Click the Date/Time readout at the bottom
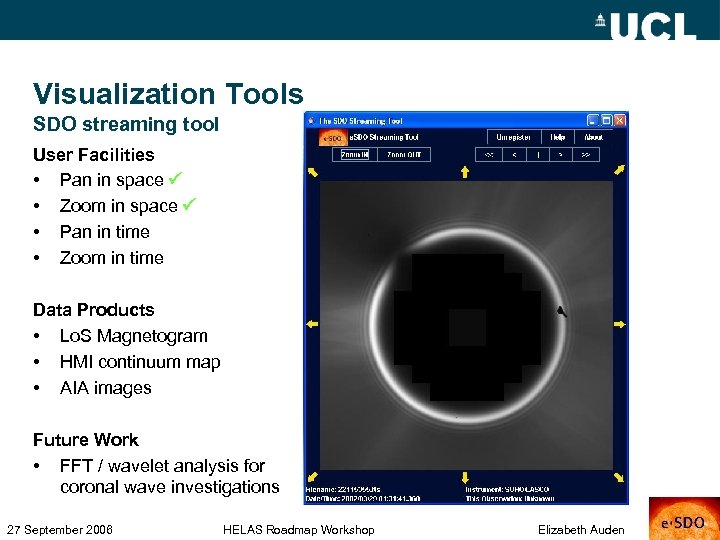This screenshot has width=720, height=540. click(363, 499)
